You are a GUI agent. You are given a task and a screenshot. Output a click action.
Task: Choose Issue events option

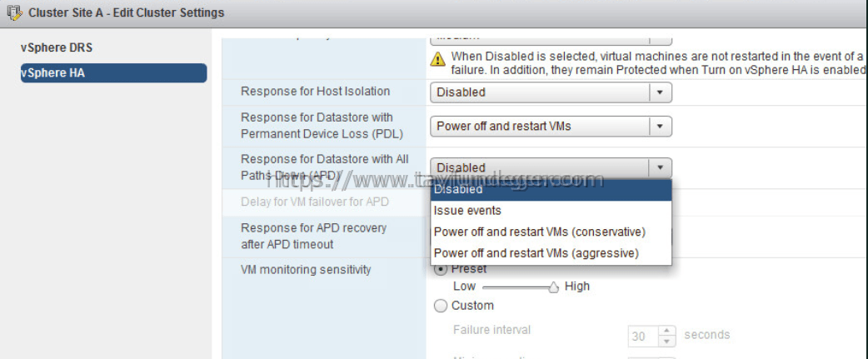pos(551,211)
